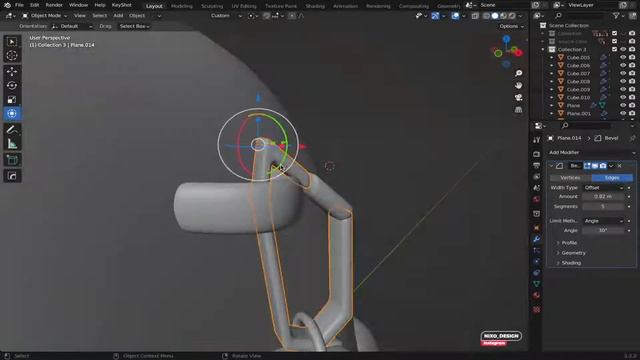Open Bevel modifier extra options chevron

pos(611,166)
